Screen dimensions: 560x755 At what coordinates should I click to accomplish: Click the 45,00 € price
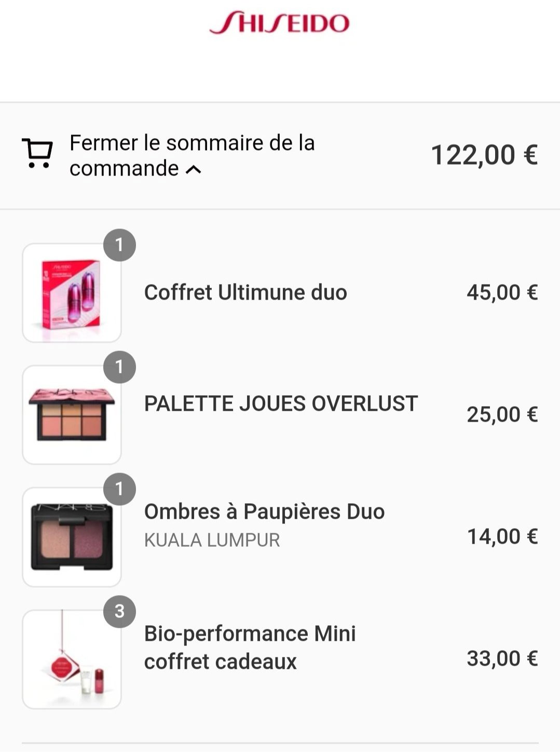(x=502, y=292)
